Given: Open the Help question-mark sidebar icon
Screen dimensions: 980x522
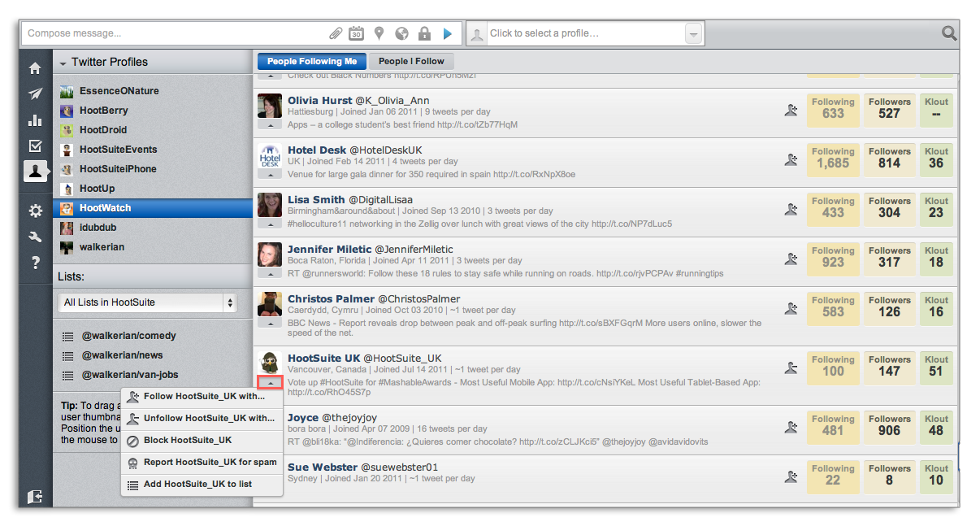Looking at the screenshot, I should pos(35,263).
